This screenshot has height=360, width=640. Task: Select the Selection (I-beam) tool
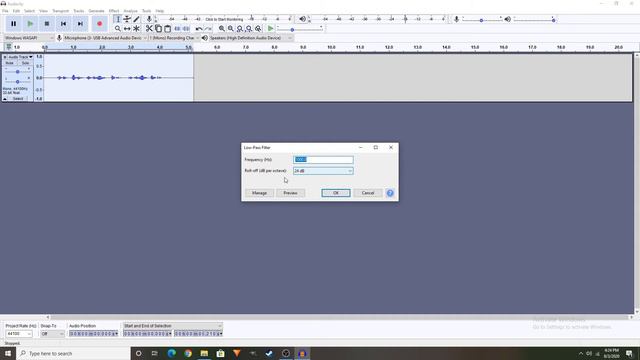(x=118, y=19)
